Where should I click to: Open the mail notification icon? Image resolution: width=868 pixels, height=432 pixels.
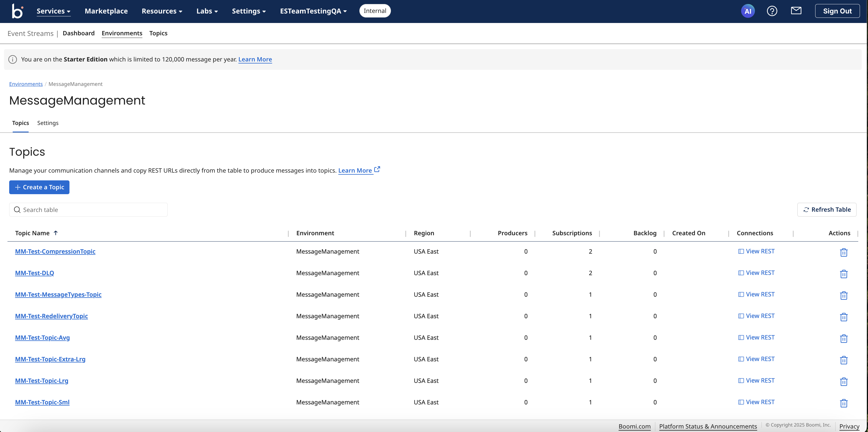(x=796, y=10)
